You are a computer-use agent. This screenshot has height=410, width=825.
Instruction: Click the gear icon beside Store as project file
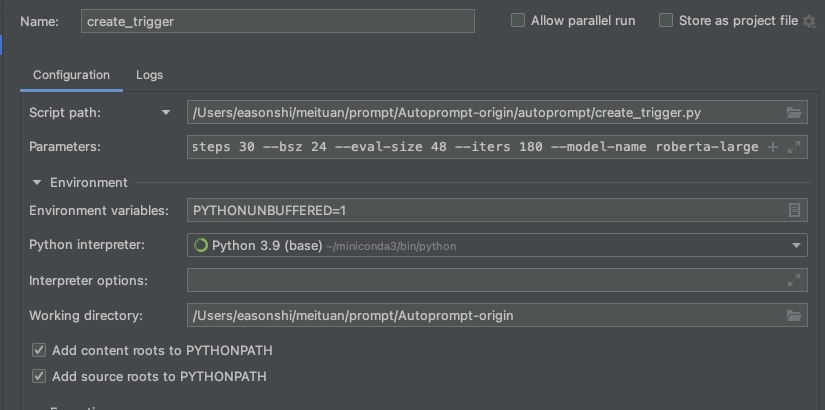809,21
